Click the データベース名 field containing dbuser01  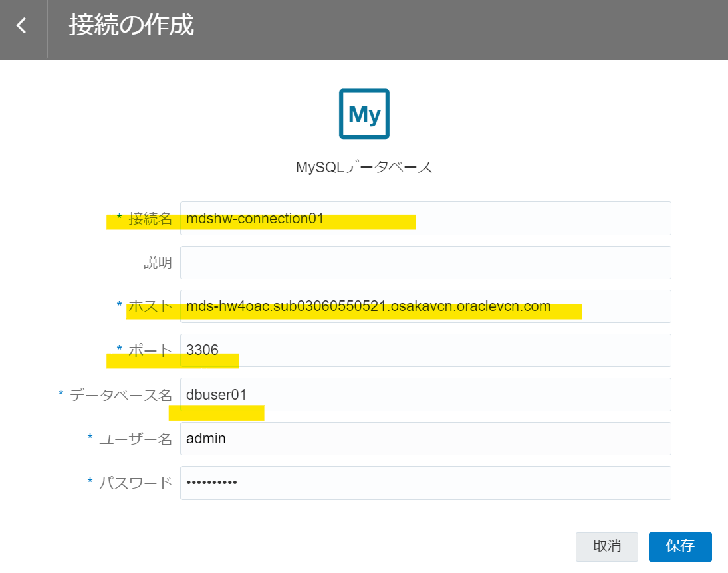click(425, 394)
